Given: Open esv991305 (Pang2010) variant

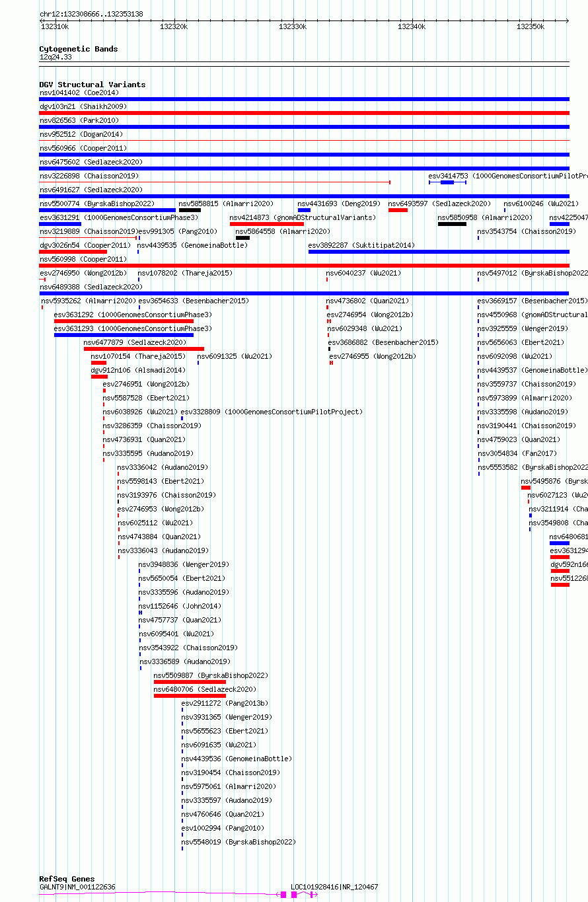Looking at the screenshot, I should [178, 231].
